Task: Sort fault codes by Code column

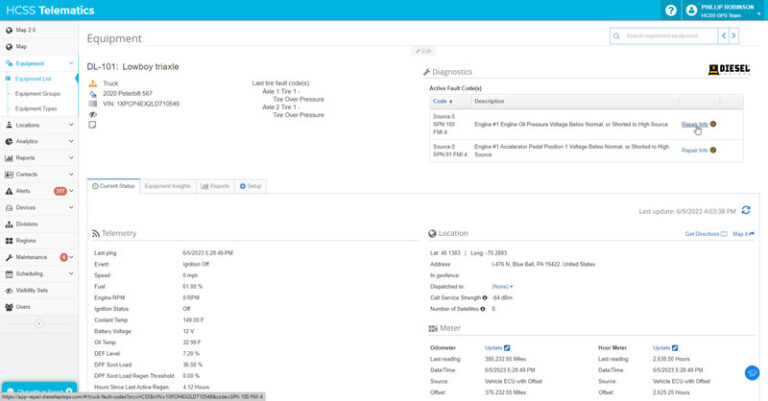Action: [442, 101]
